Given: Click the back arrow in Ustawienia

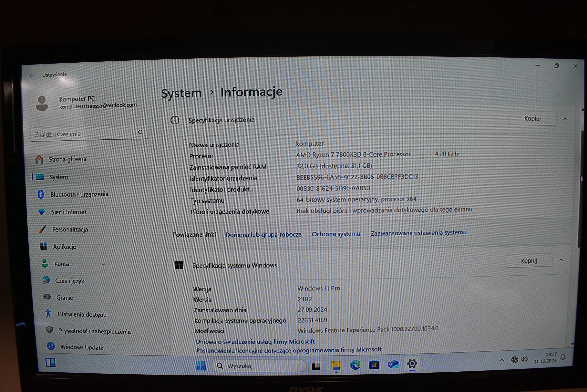Looking at the screenshot, I should coord(32,75).
